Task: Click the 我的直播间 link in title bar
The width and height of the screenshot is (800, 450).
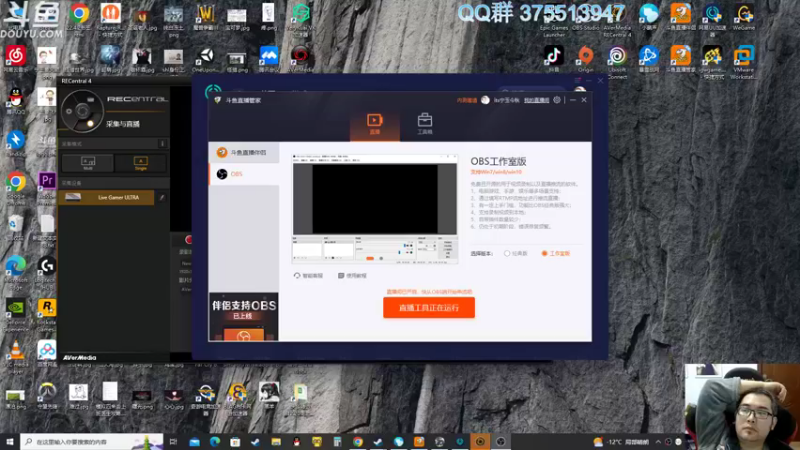Action: [x=536, y=101]
